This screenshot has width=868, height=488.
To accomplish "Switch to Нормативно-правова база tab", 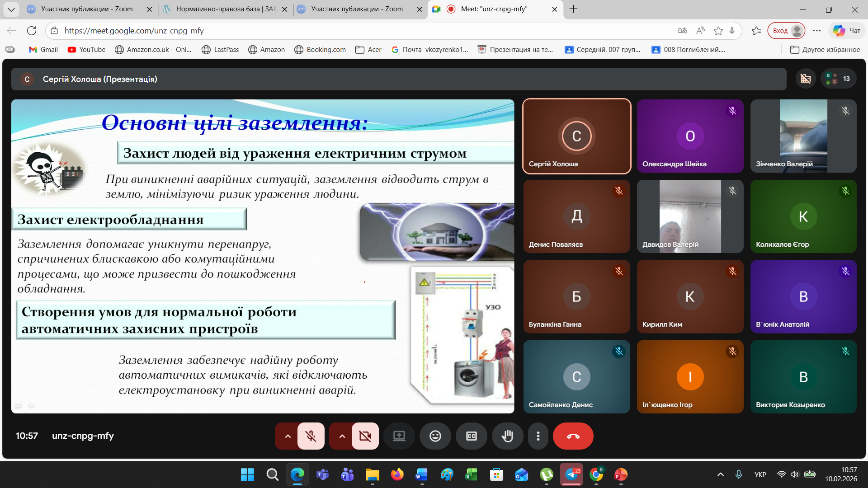I will [225, 9].
